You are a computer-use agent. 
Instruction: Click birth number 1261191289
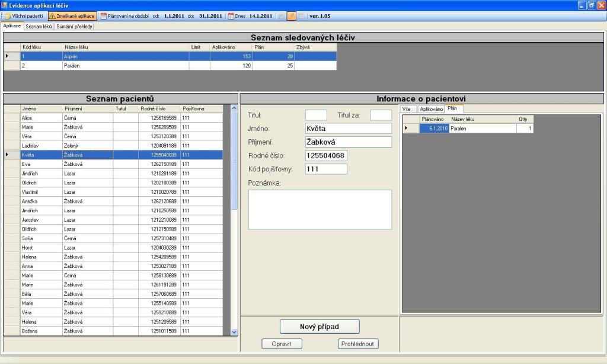coord(159,285)
